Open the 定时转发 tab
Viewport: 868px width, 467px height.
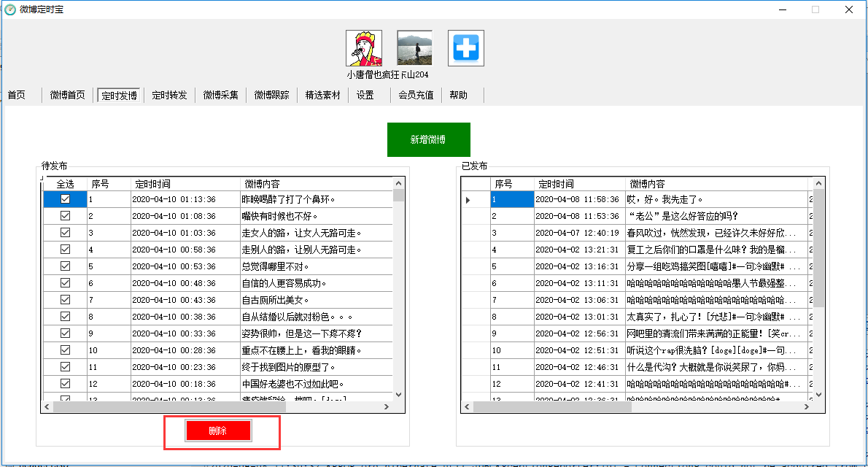pyautogui.click(x=169, y=95)
